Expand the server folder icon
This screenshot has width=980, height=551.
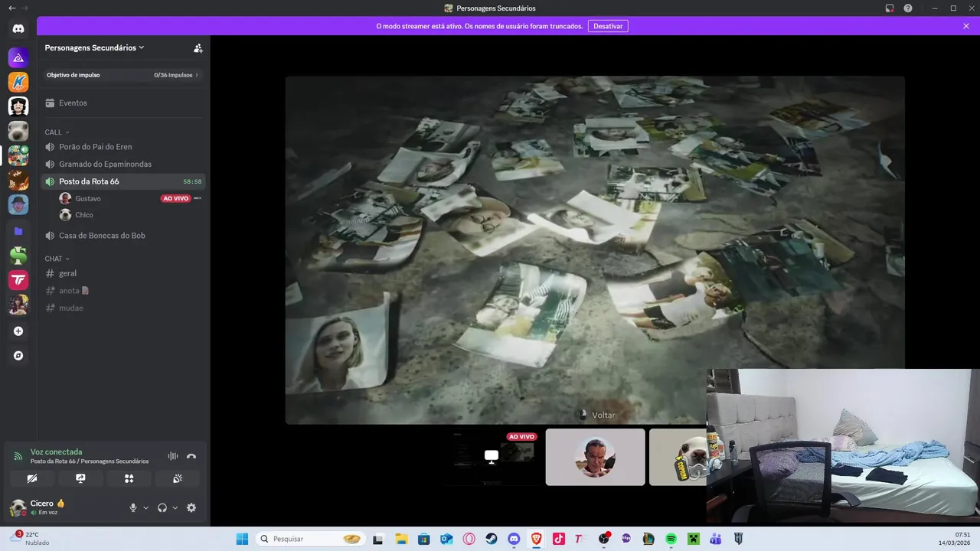(18, 230)
